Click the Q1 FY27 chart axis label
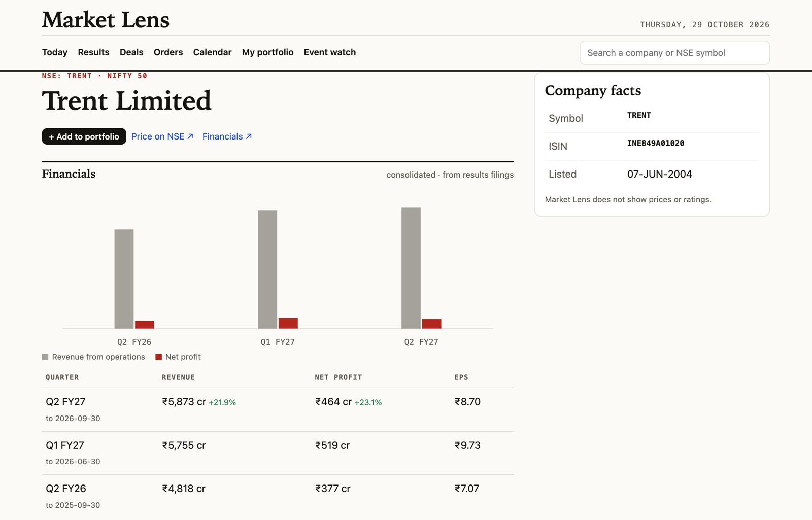The image size is (812, 520). pyautogui.click(x=278, y=342)
